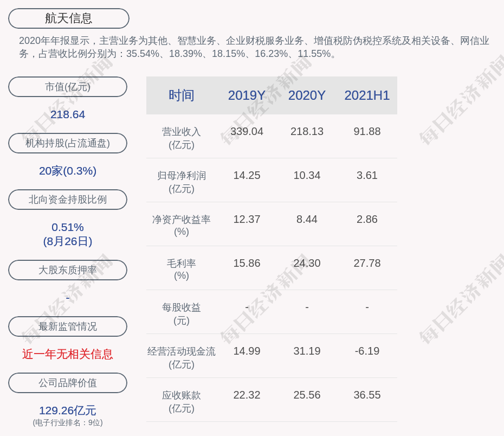Click the revenue value 339.04
Image resolution: width=504 pixels, height=436 pixels.
tap(247, 132)
